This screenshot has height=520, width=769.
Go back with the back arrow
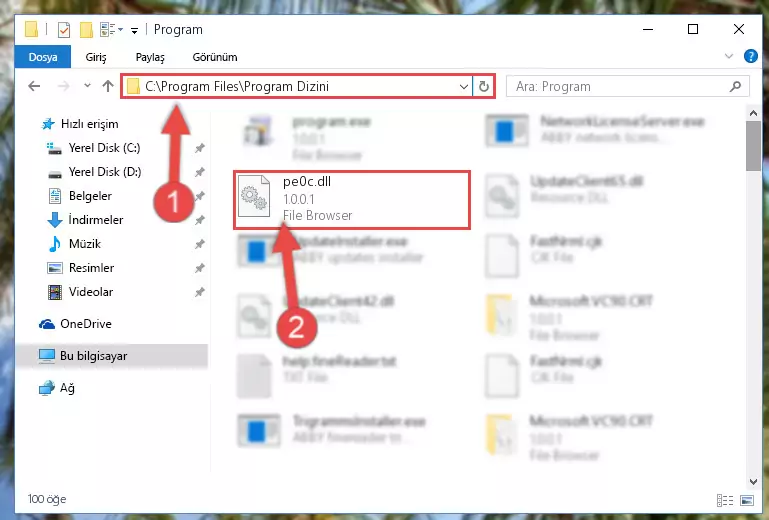pyautogui.click(x=34, y=86)
